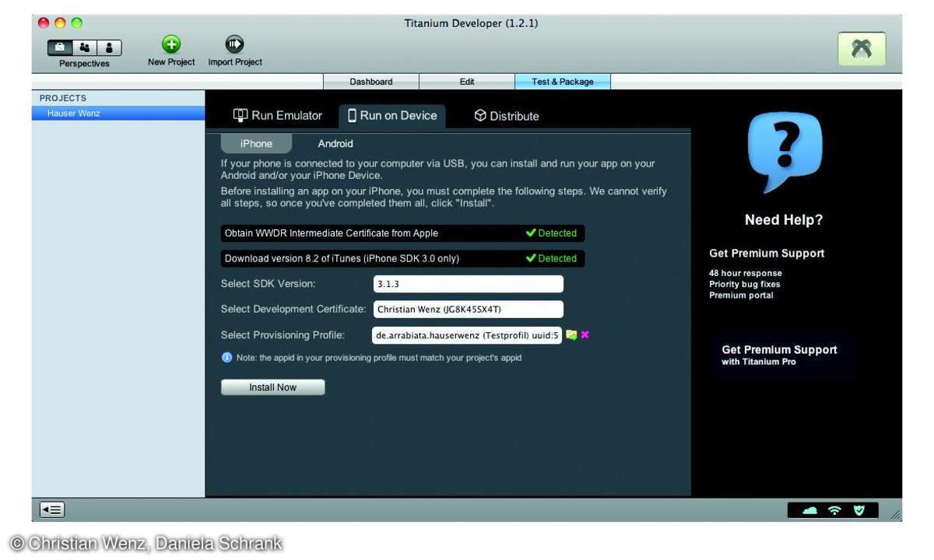Click the Install Now button
The height and width of the screenshot is (560, 934).
pos(272,387)
